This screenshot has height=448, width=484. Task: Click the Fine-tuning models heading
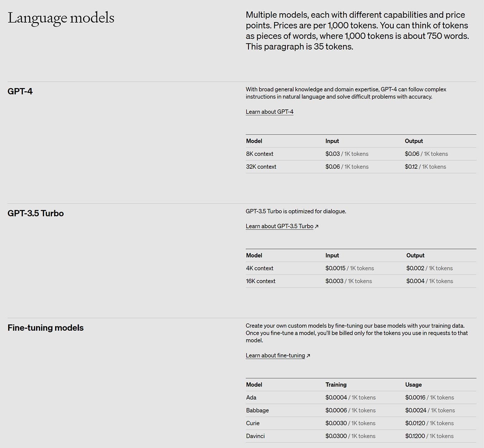tap(46, 328)
